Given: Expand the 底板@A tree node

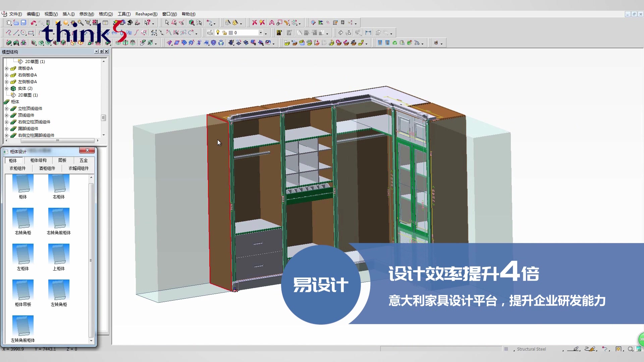Looking at the screenshot, I should pyautogui.click(x=6, y=68).
